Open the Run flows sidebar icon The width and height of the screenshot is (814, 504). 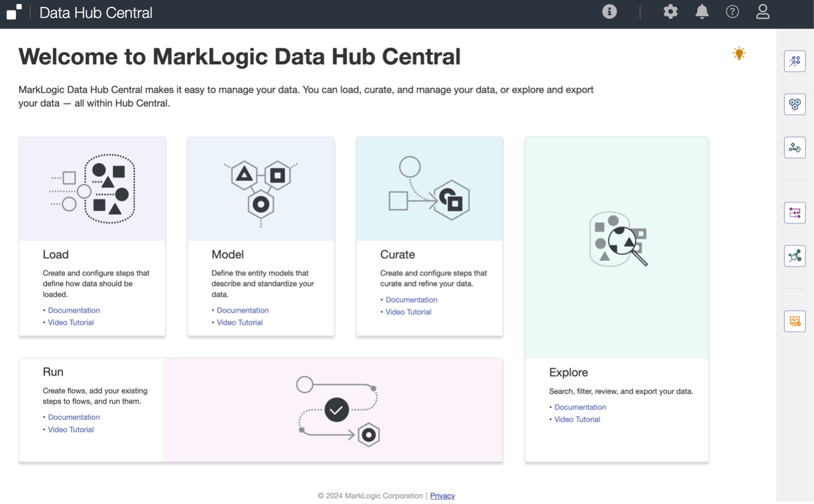click(x=795, y=213)
